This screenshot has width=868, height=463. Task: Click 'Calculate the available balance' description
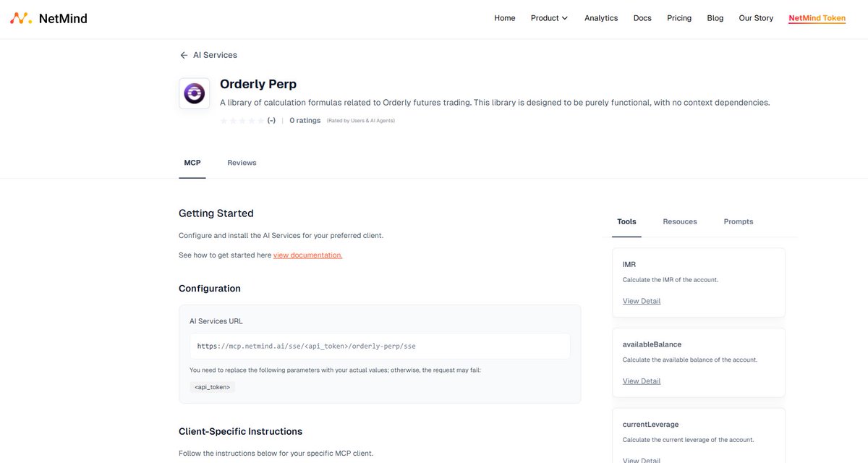click(x=690, y=360)
